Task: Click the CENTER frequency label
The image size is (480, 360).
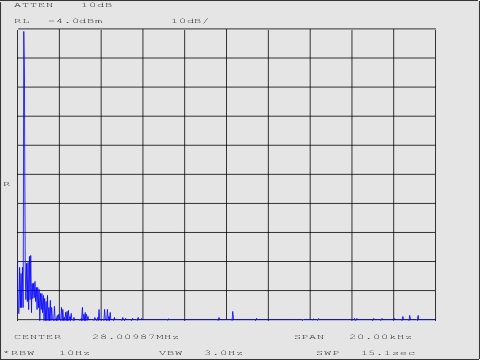Action: 37,337
